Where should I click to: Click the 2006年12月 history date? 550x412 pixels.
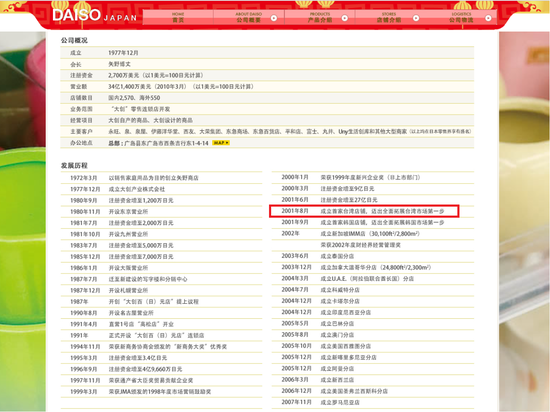(x=297, y=391)
